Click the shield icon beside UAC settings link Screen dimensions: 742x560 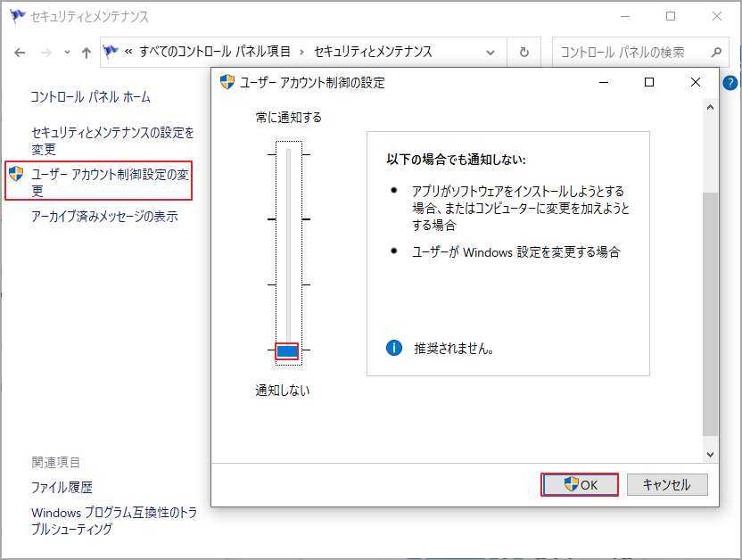[x=16, y=174]
